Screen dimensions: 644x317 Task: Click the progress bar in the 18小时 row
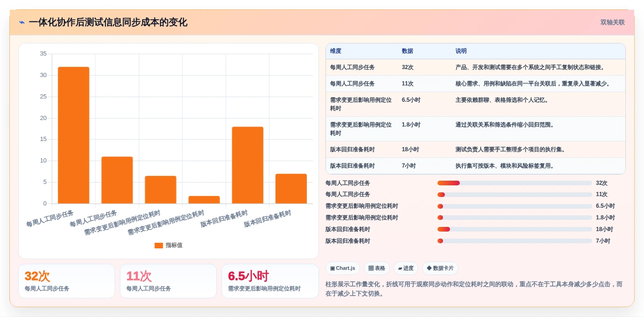point(514,229)
